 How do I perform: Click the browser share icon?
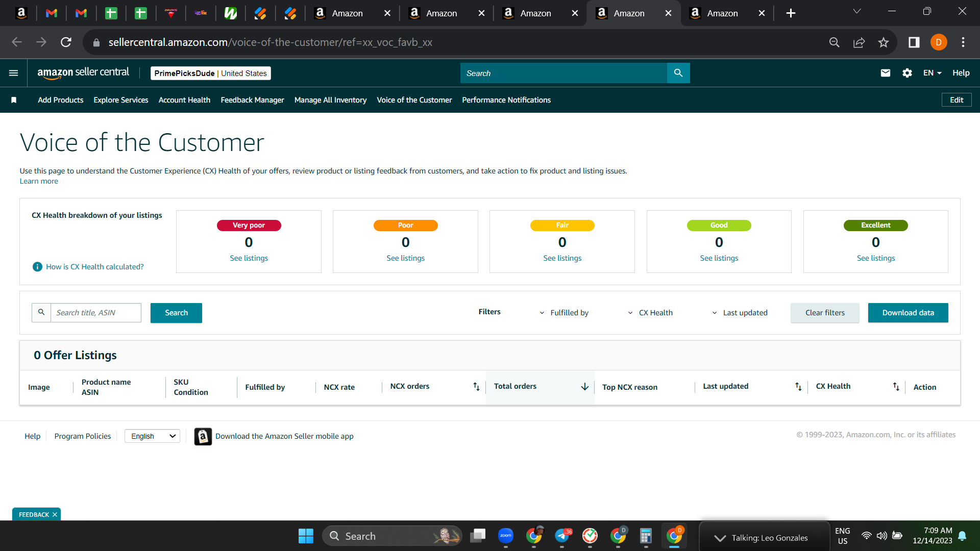tap(859, 42)
